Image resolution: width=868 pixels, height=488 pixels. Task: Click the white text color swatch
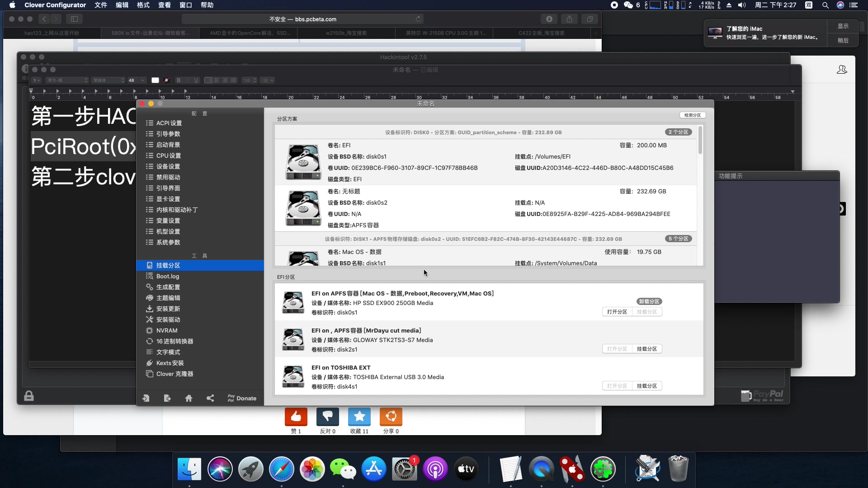click(155, 80)
